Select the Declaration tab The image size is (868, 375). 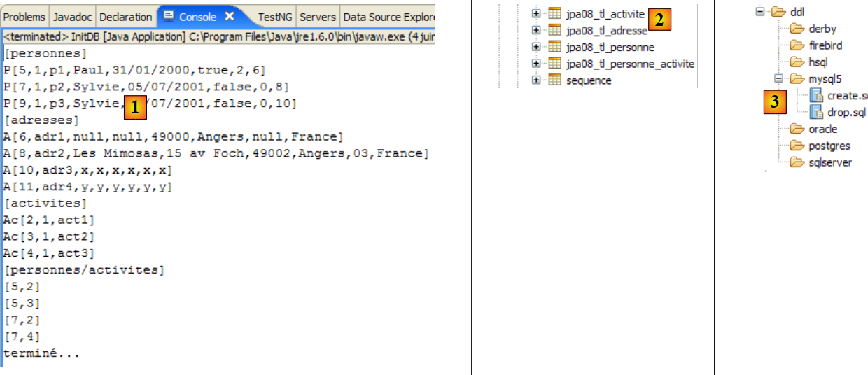click(x=125, y=17)
